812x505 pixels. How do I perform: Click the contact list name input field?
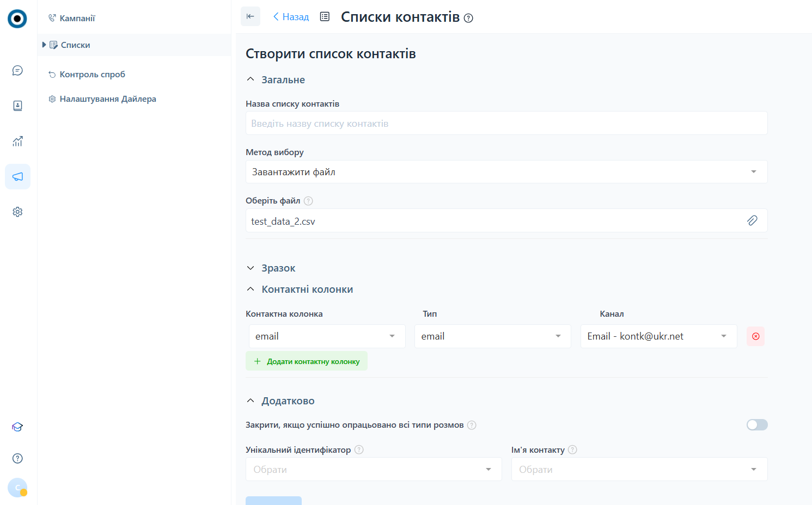pos(506,124)
